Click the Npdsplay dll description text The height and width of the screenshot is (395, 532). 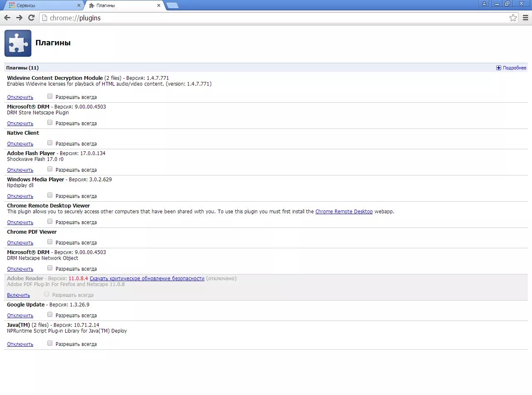20,185
